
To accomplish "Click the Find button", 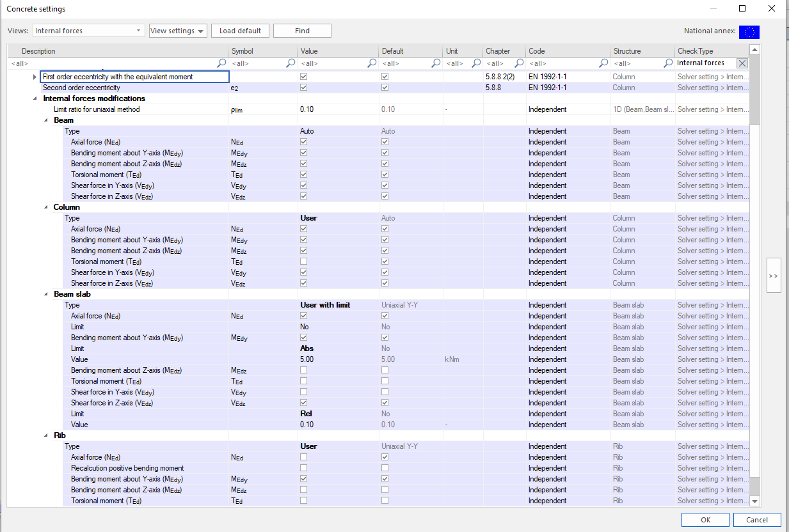I will point(302,31).
